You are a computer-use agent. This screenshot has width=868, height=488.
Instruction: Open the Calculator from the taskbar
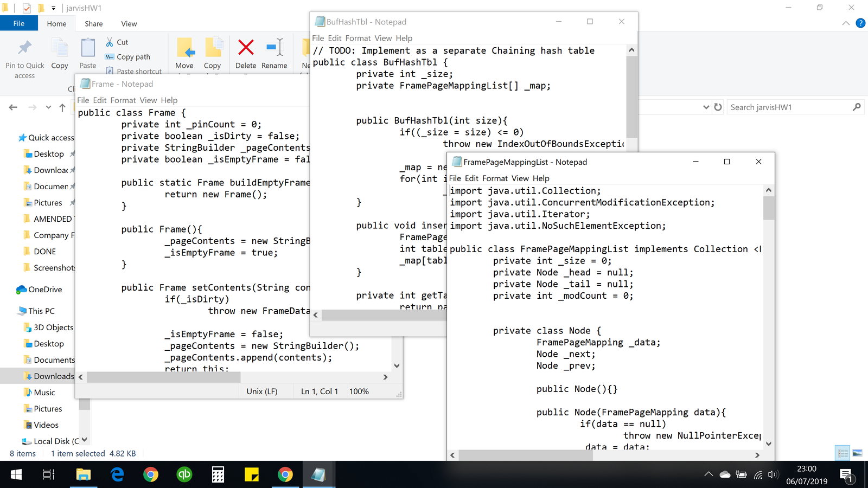click(218, 475)
